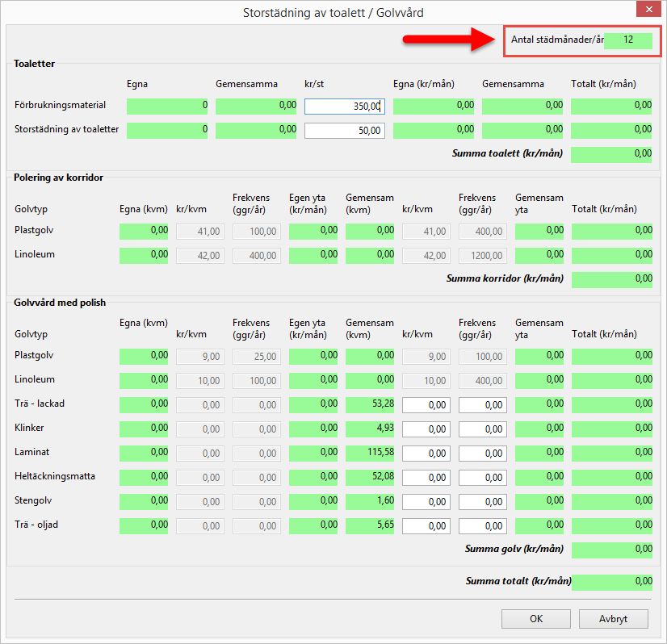
Task: Click the Laminat shared area value 115,58
Action: 370,453
